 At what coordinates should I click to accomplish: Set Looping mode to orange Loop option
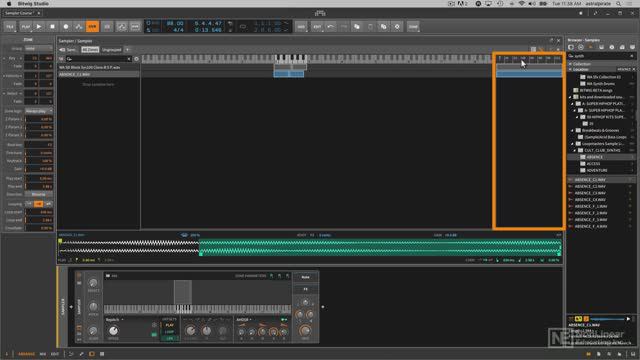pos(38,204)
